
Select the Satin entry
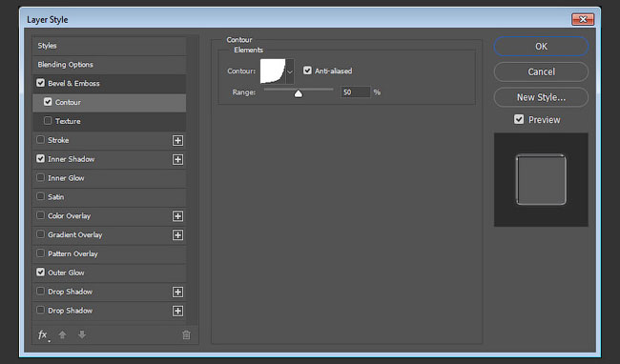pos(109,197)
